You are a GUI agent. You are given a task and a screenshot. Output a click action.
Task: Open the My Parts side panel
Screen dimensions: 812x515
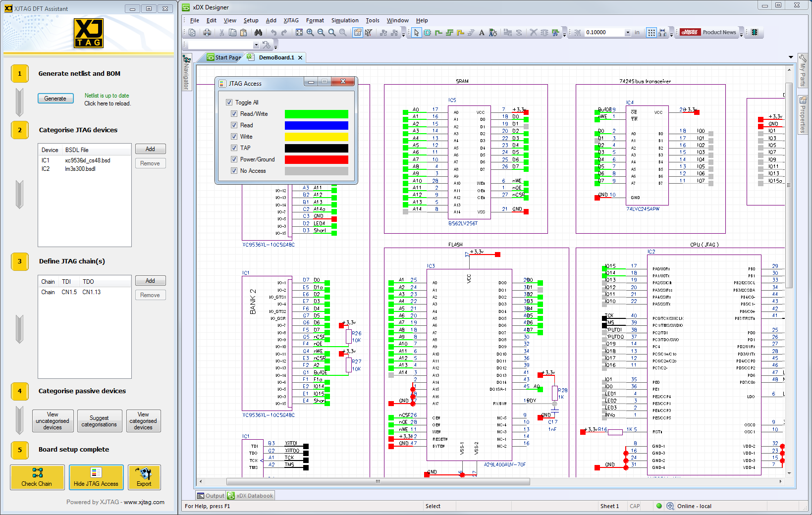(x=803, y=71)
